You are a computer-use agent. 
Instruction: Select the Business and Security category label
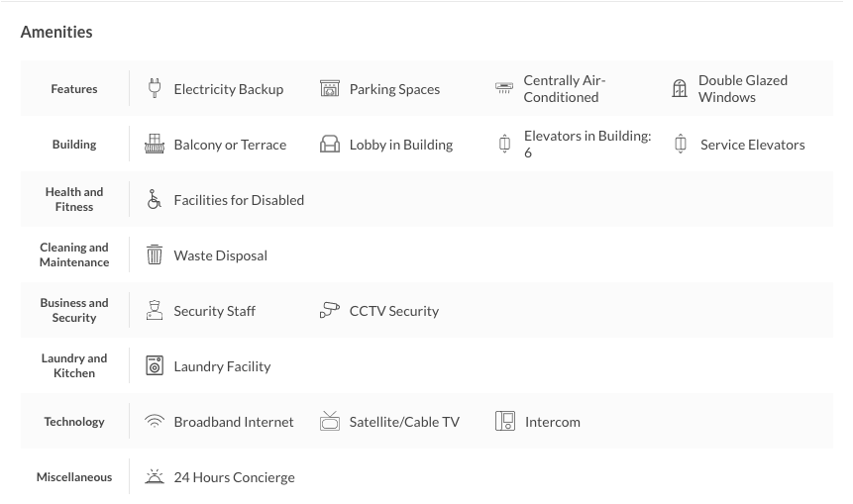(x=74, y=311)
